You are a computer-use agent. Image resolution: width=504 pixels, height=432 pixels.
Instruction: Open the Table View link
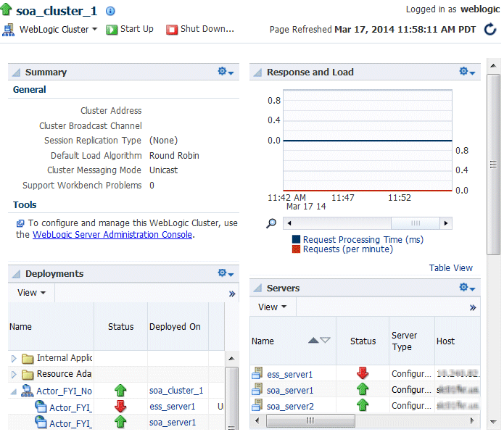tap(450, 268)
